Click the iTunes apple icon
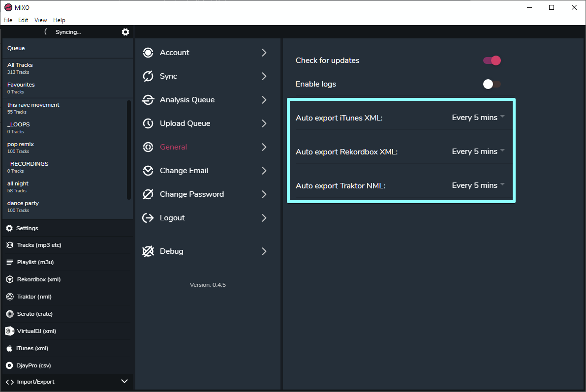 coord(9,348)
